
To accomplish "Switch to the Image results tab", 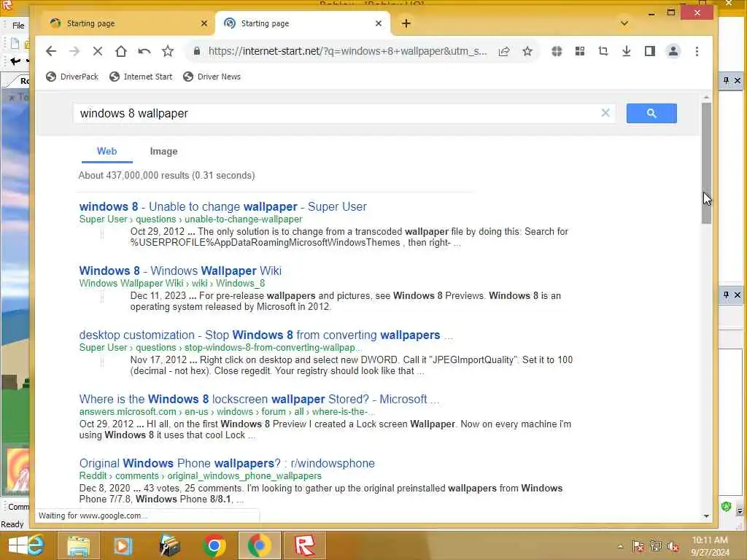I will pos(164,152).
